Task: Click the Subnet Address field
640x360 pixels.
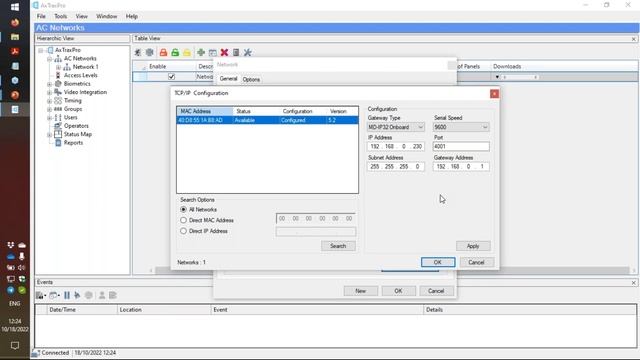Action: click(396, 167)
